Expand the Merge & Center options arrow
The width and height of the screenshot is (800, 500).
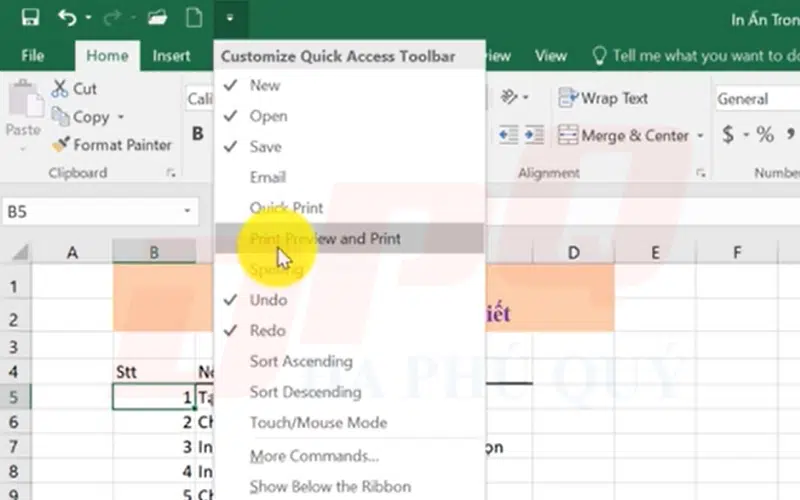point(701,135)
